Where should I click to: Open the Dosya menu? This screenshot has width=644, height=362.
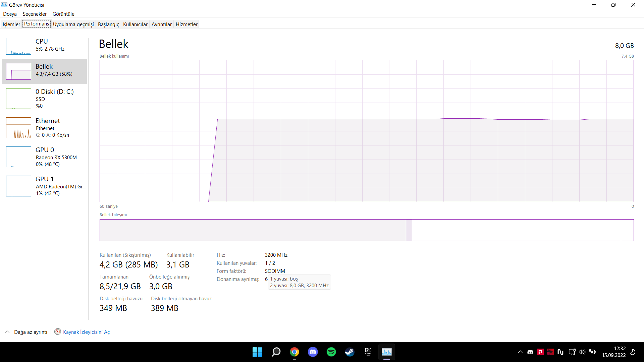[10, 14]
